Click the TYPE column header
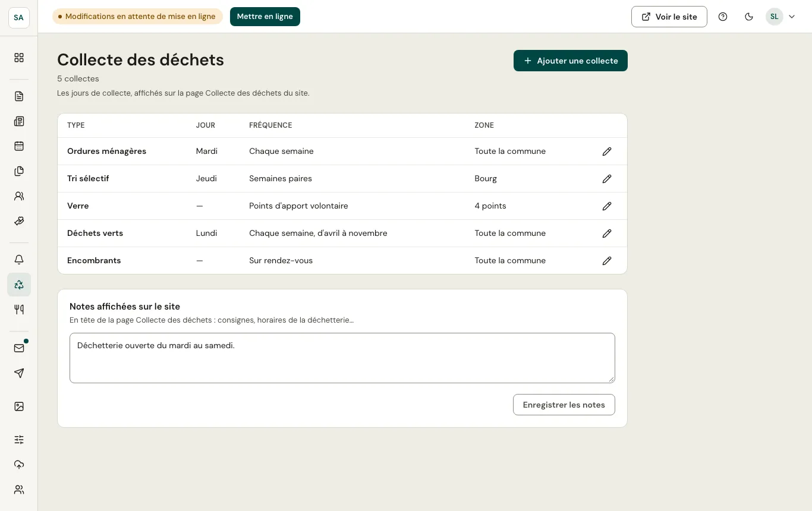Viewport: 812px width, 511px height. click(76, 125)
